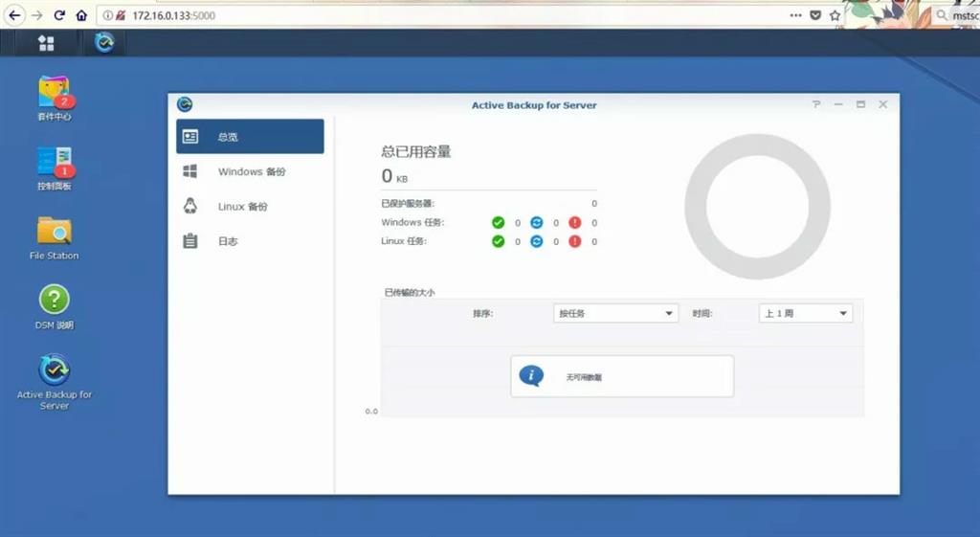Click blue running icon for Windows 任务

pyautogui.click(x=536, y=222)
